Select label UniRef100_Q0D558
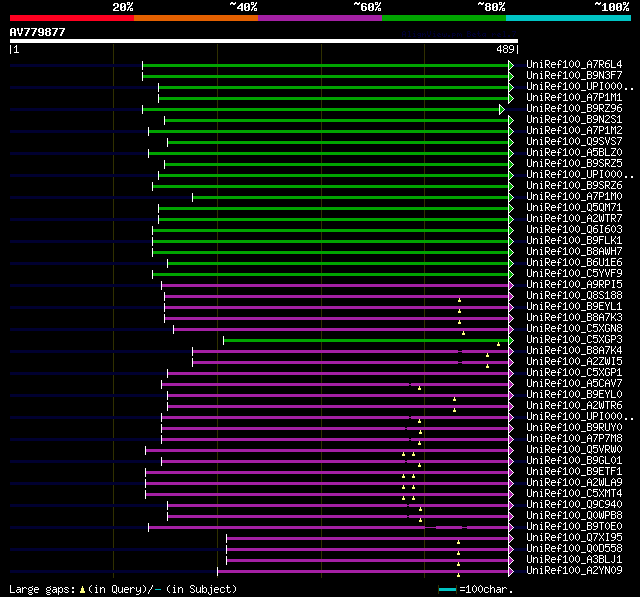640x597 pixels. [574, 549]
